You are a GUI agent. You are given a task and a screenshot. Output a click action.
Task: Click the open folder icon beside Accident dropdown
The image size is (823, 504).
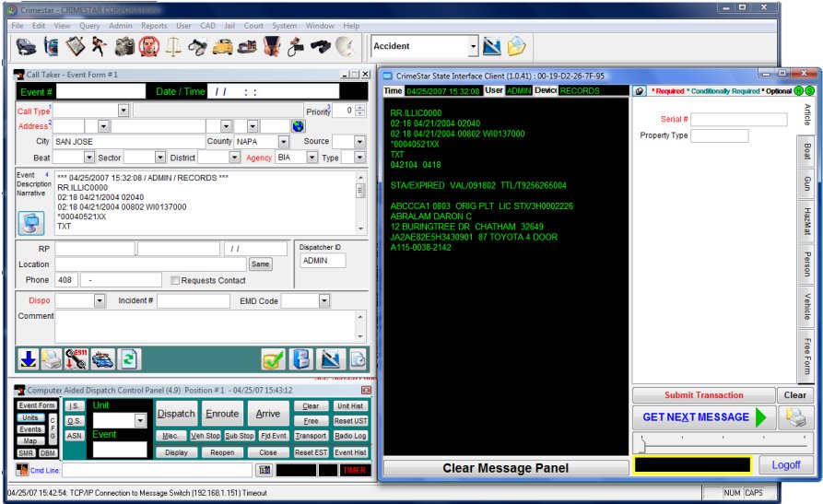pos(516,46)
